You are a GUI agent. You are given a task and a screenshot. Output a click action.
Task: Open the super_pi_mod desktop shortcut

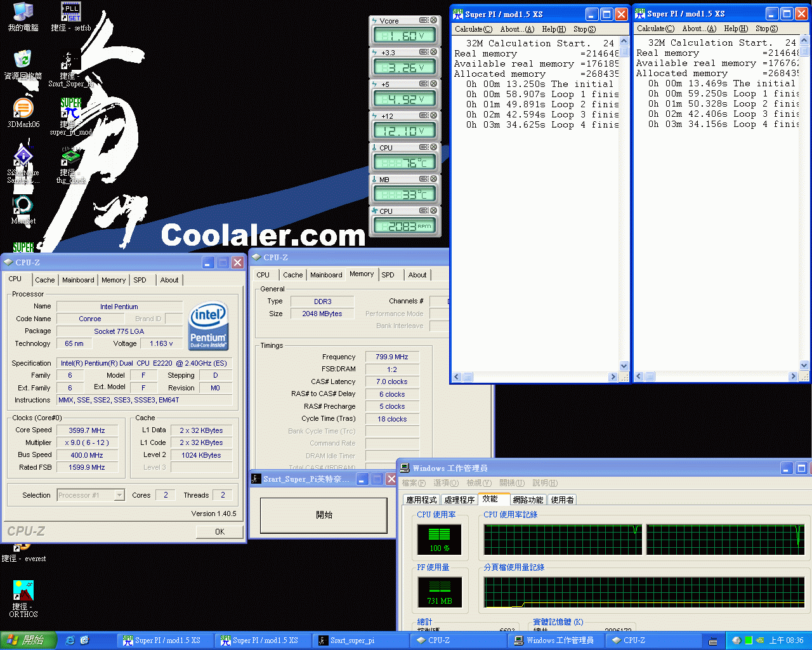(x=71, y=117)
